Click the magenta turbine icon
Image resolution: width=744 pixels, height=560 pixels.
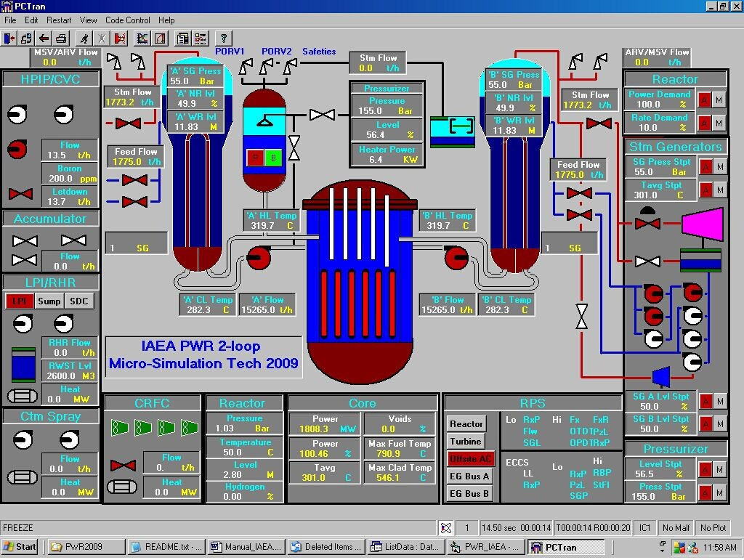coord(700,222)
